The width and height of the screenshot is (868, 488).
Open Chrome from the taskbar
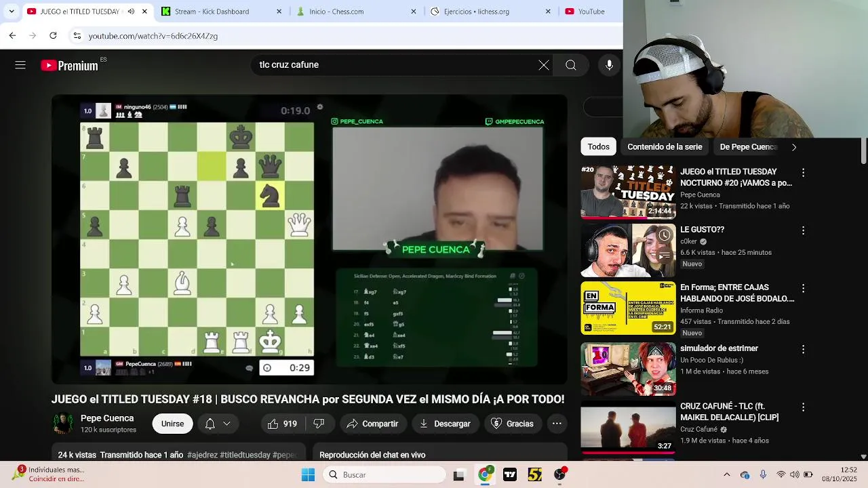[485, 474]
